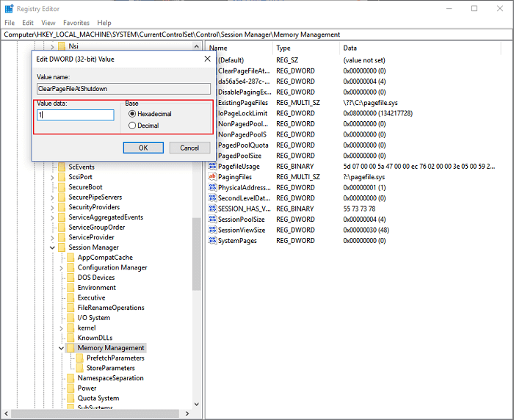Click the Nsi folder icon
The image size is (514, 420).
(62, 46)
